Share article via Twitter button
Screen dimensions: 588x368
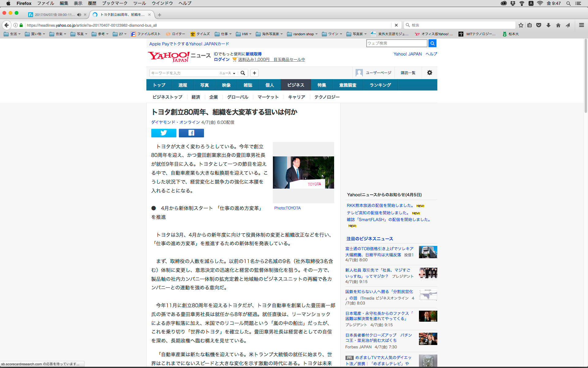164,133
